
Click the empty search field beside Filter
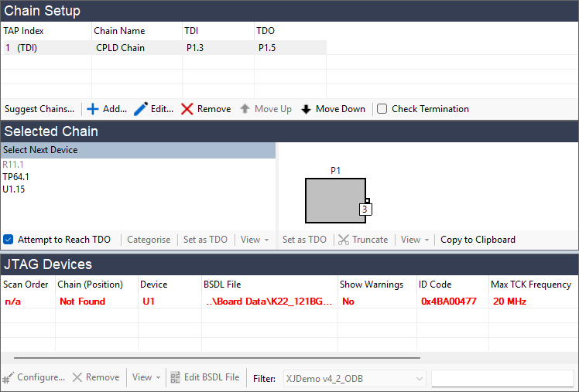pyautogui.click(x=503, y=378)
